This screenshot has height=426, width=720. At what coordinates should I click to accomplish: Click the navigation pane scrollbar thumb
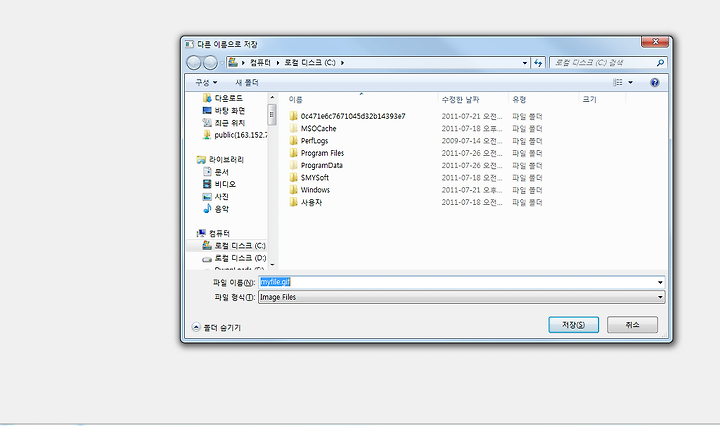272,115
